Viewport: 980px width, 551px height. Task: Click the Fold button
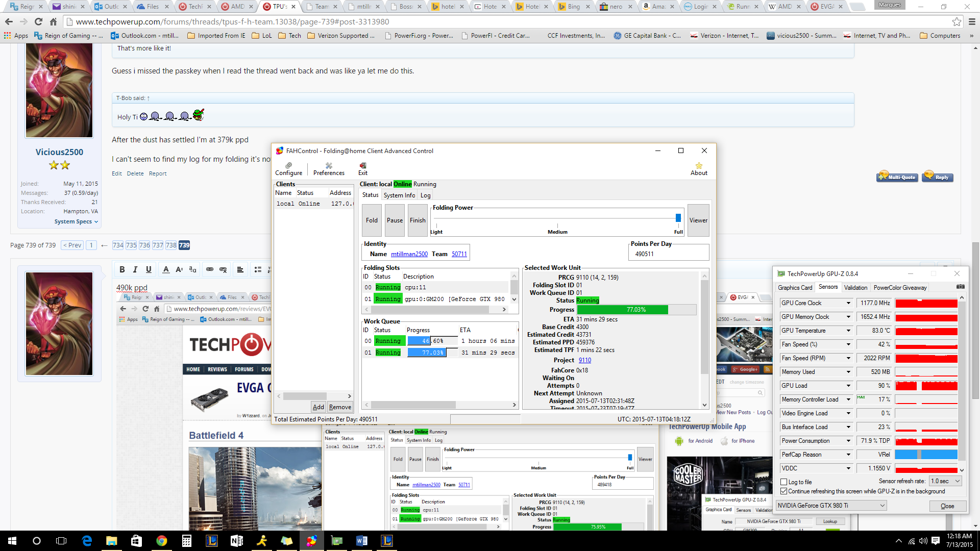pos(372,220)
